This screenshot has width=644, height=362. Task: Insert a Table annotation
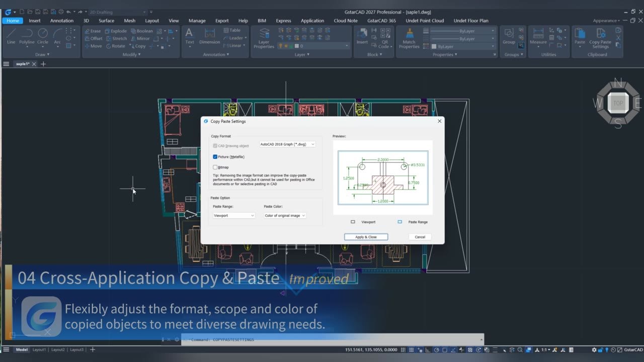point(232,30)
